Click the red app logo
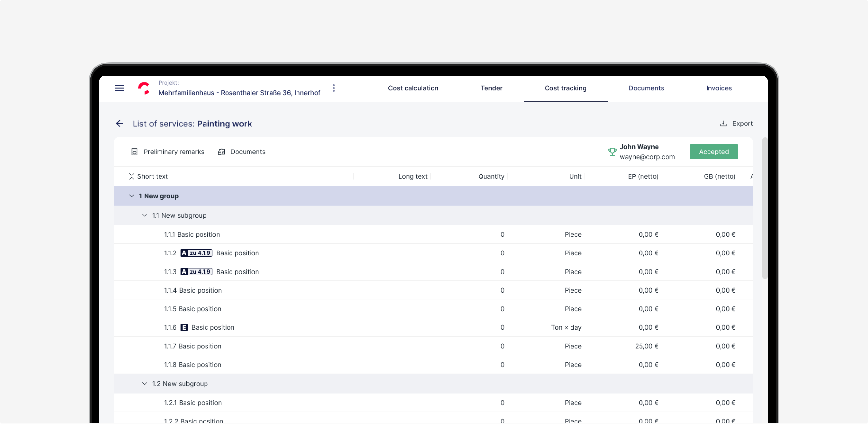This screenshot has height=424, width=868. (x=144, y=88)
